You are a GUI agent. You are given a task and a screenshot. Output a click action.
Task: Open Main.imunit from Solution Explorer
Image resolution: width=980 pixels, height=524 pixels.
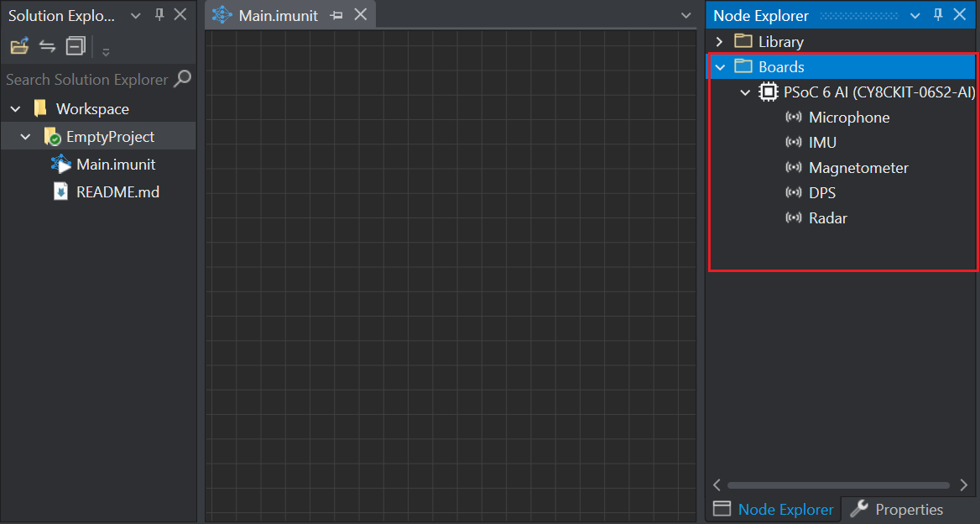point(116,165)
